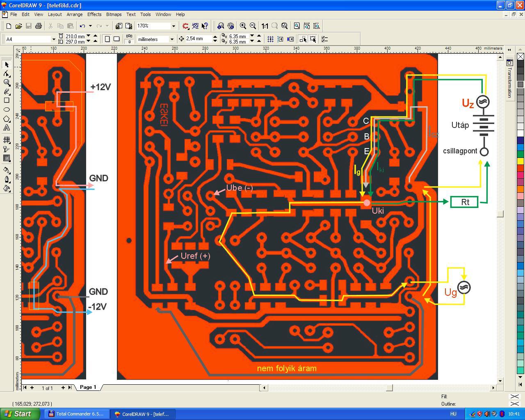This screenshot has width=525, height=420.
Task: Select the Eyedropper tool
Action: coord(7,170)
